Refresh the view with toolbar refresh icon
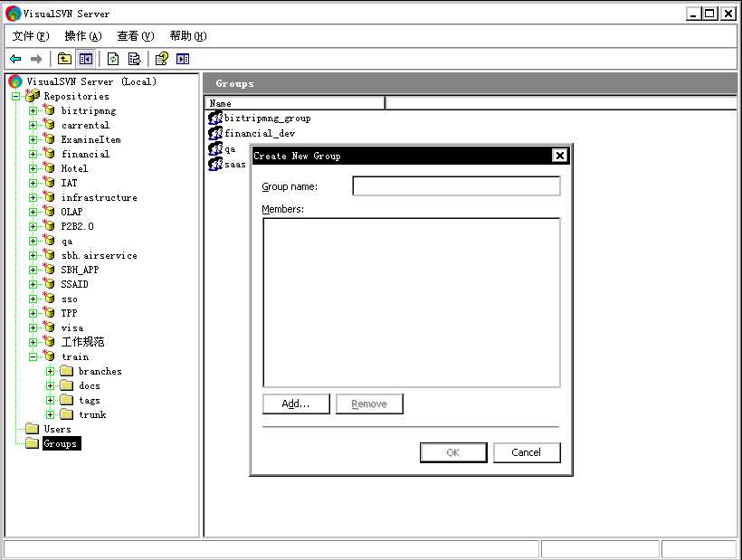The image size is (742, 560). tap(113, 59)
